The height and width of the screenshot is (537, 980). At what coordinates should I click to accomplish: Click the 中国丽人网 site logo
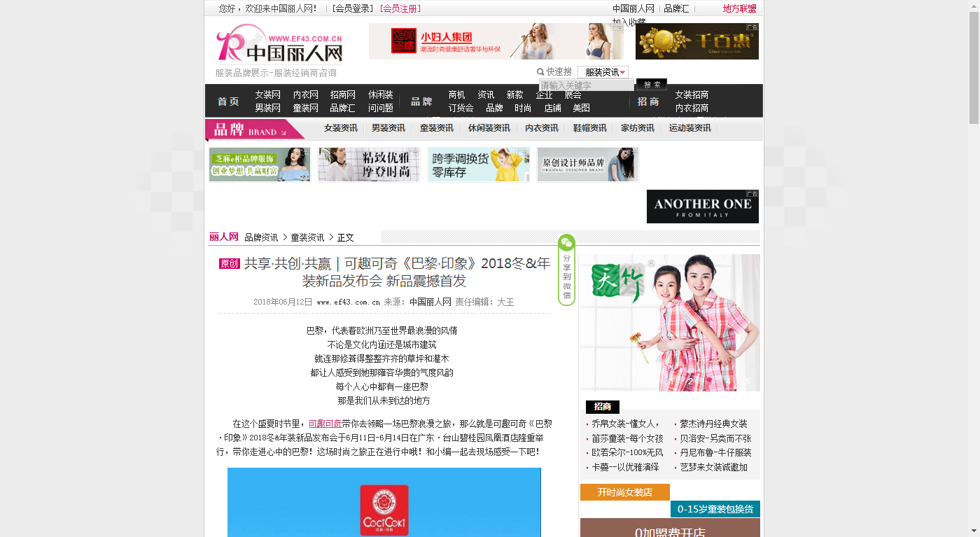pyautogui.click(x=280, y=43)
